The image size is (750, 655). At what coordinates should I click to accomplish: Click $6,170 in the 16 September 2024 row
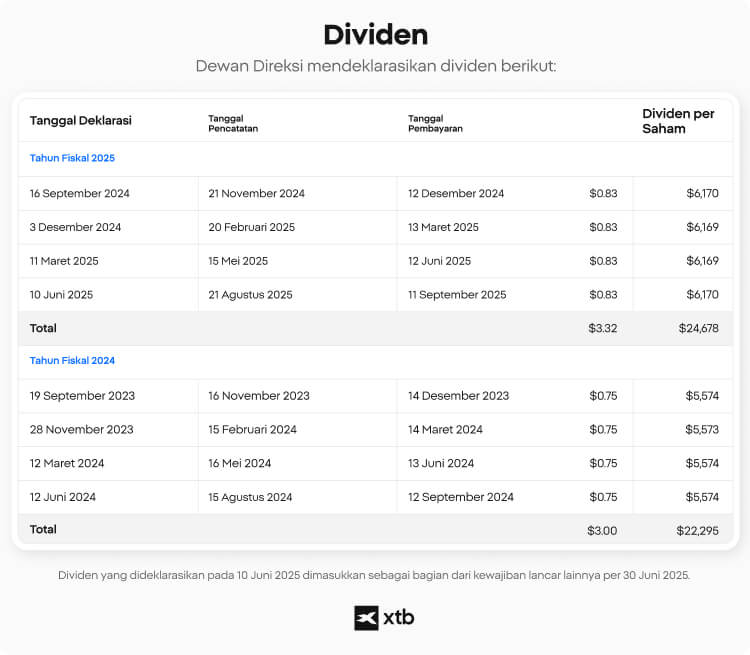[x=702, y=193]
